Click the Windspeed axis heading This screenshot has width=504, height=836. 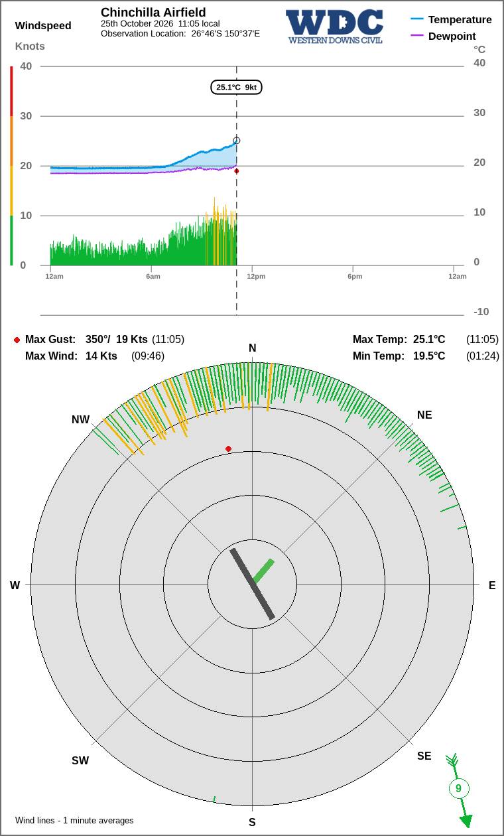(x=43, y=26)
